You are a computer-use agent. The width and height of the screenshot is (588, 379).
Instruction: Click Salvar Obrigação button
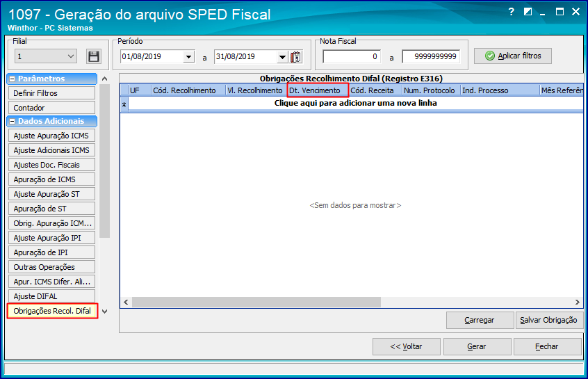(x=549, y=320)
